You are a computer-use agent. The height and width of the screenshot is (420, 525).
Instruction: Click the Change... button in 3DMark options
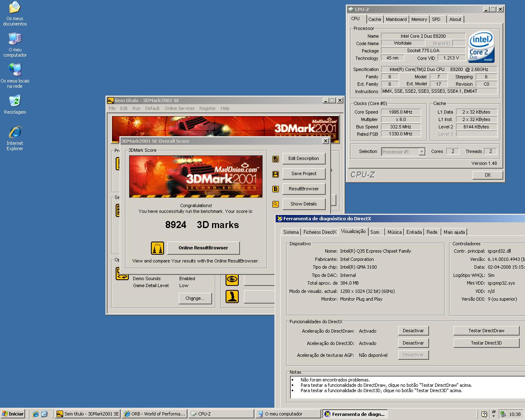tap(195, 298)
